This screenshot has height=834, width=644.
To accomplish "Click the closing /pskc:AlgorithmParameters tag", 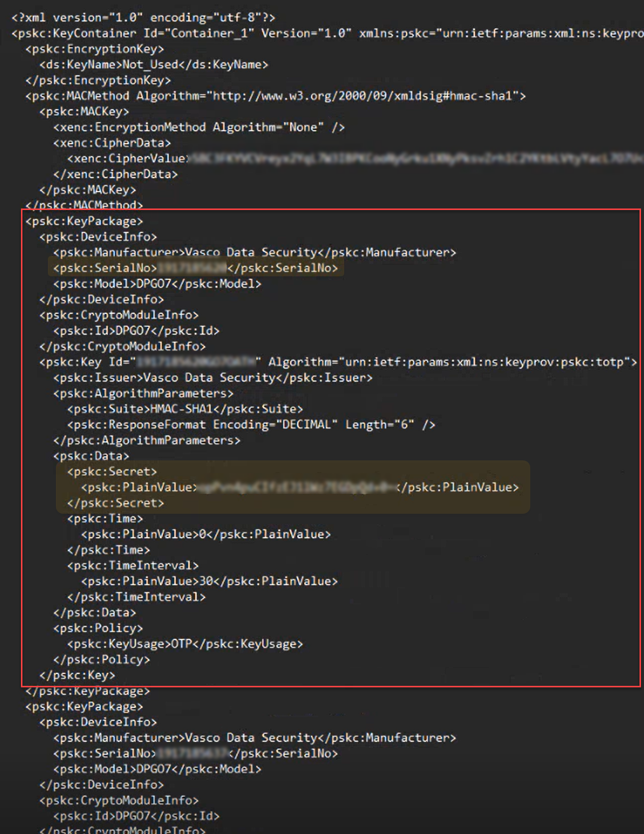I will pos(147,440).
